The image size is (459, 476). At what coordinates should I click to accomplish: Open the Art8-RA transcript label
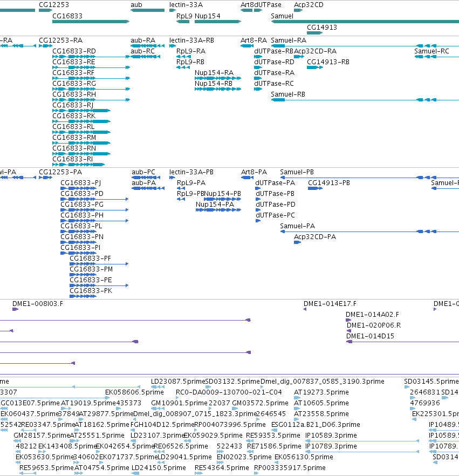coord(254,40)
